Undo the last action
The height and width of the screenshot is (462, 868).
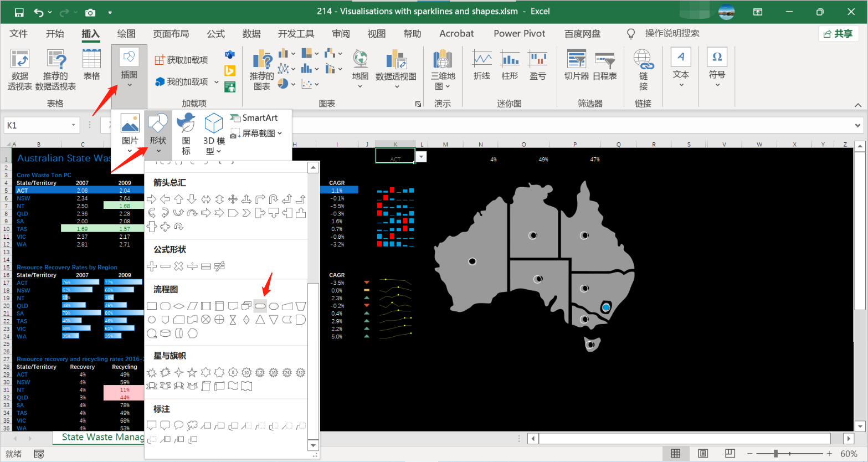(38, 12)
